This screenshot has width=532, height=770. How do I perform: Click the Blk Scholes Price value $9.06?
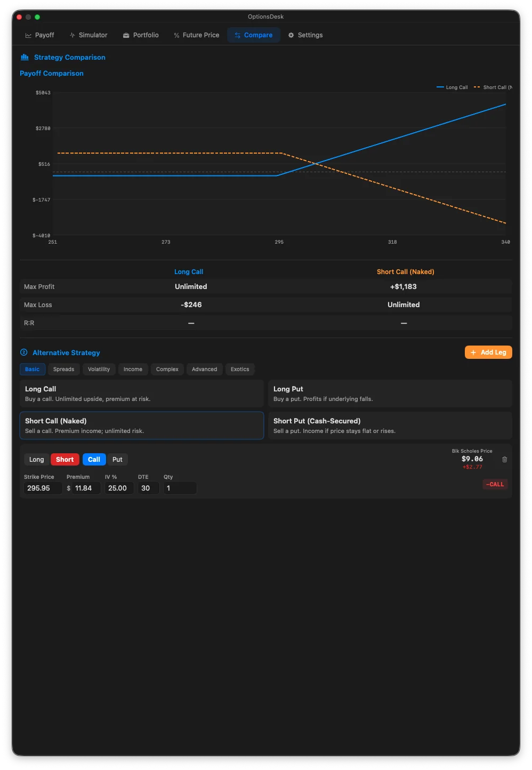click(x=472, y=459)
